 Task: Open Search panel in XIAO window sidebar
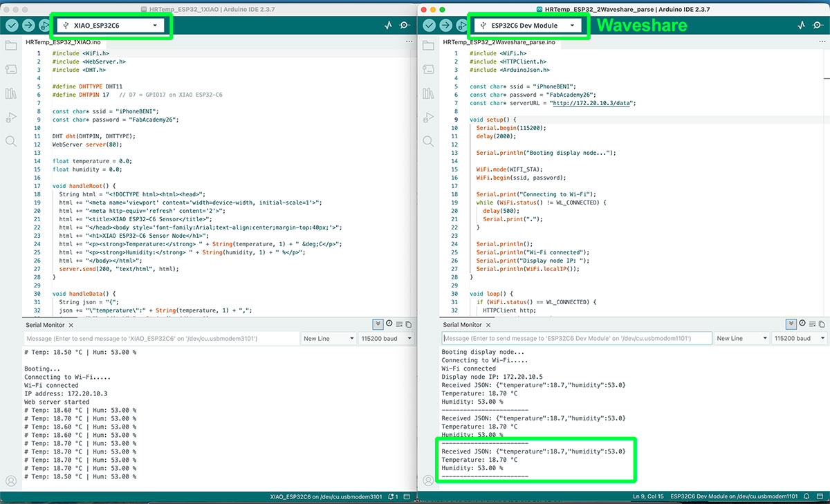[x=10, y=141]
